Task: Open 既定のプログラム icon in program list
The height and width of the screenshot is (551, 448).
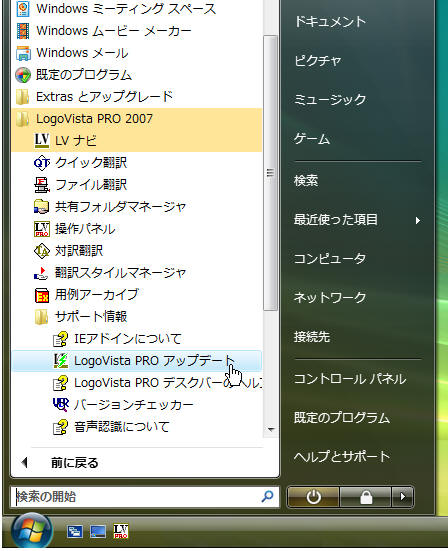Action: tap(23, 75)
